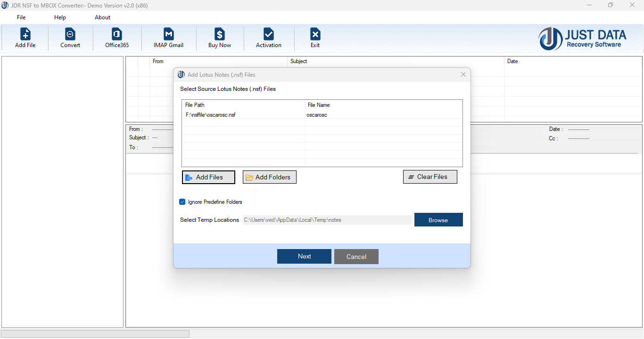Restore down the main application window
This screenshot has width=644, height=339.
tap(611, 5)
